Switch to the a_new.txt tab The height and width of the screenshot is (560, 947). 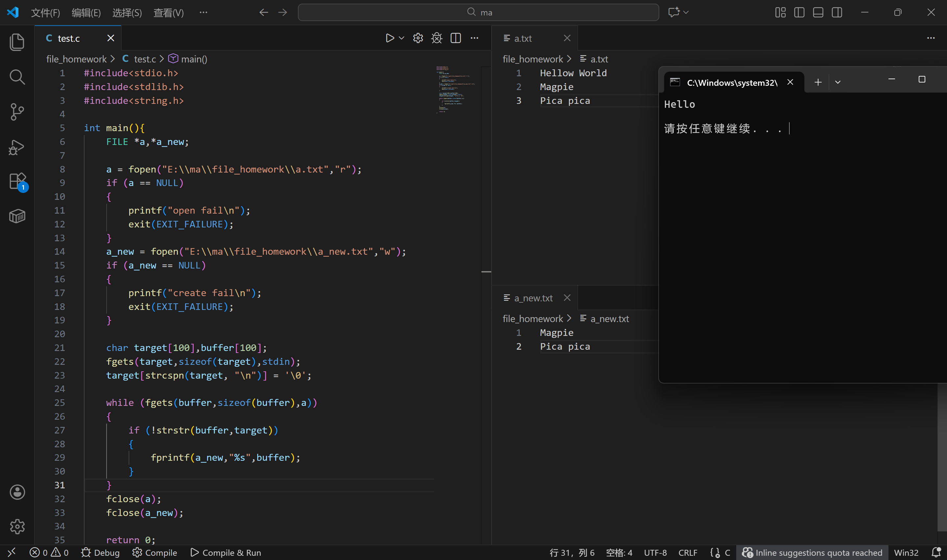(533, 298)
